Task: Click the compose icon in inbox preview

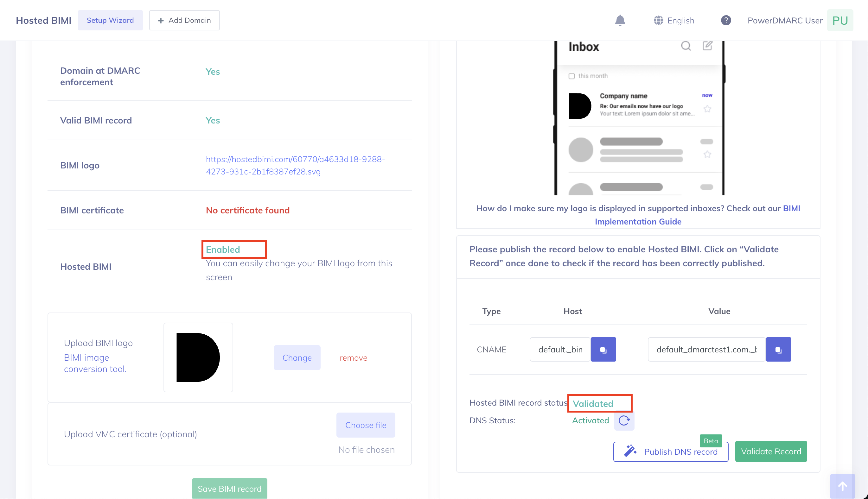Action: 707,46
